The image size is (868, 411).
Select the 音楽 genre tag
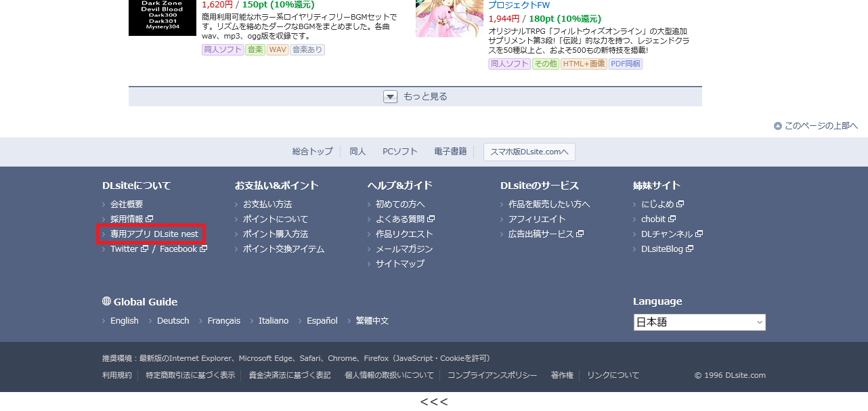(x=255, y=49)
